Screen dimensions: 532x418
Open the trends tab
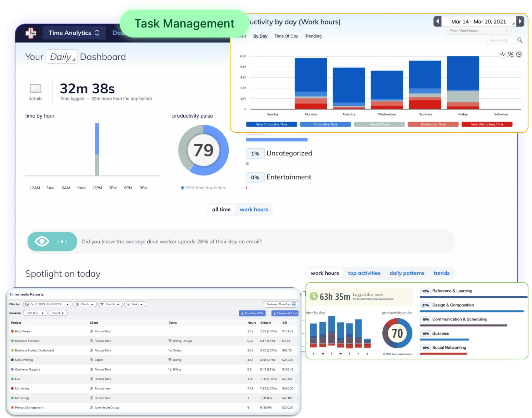(x=442, y=273)
